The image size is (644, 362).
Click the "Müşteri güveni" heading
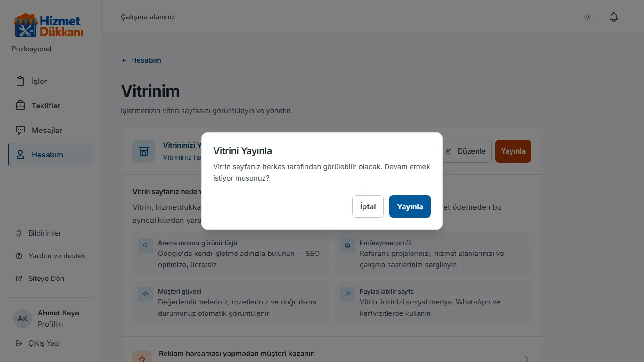point(180,292)
